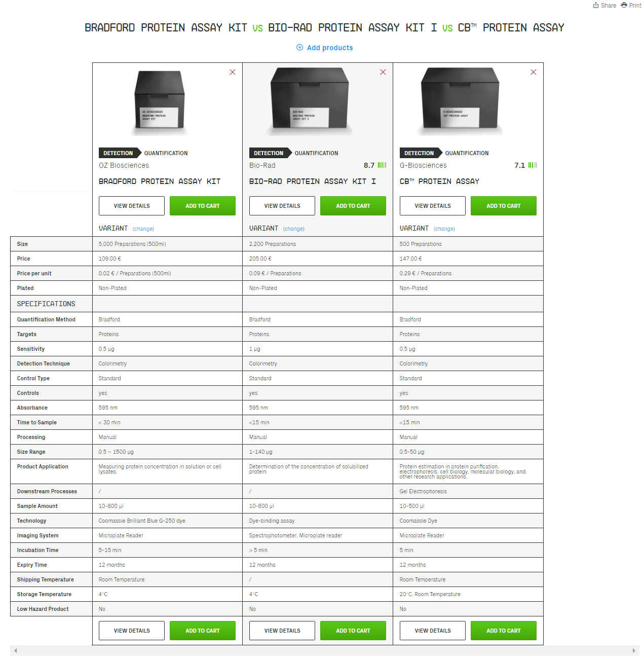Image resolution: width=644 pixels, height=659 pixels.
Task: Add CB Protein Assay to cart (top button)
Action: tap(504, 206)
